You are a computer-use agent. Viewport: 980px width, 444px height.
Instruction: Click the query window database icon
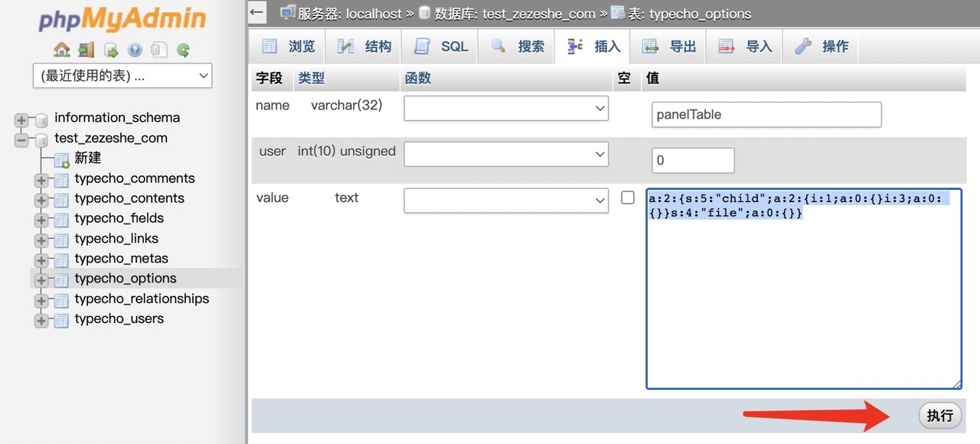[x=111, y=50]
